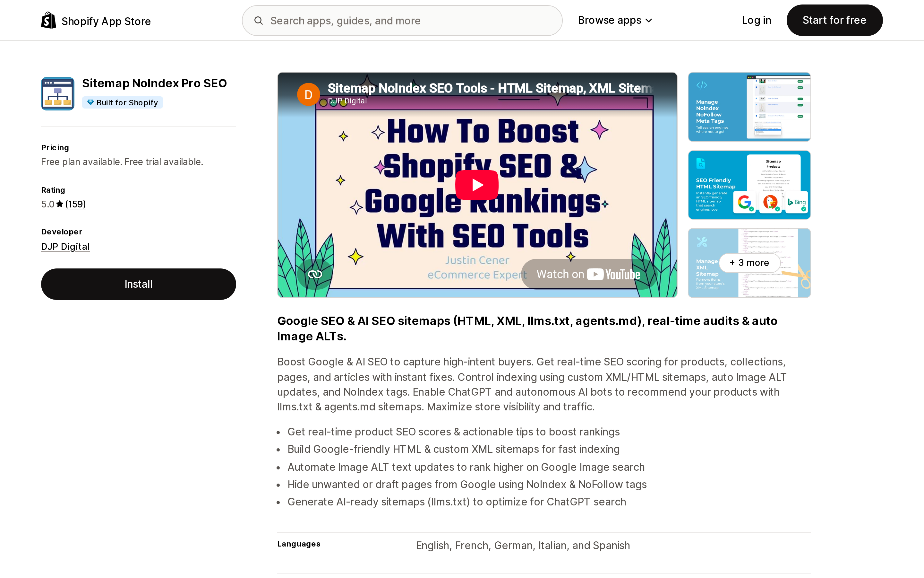Open the 159 reviews link

click(x=76, y=204)
